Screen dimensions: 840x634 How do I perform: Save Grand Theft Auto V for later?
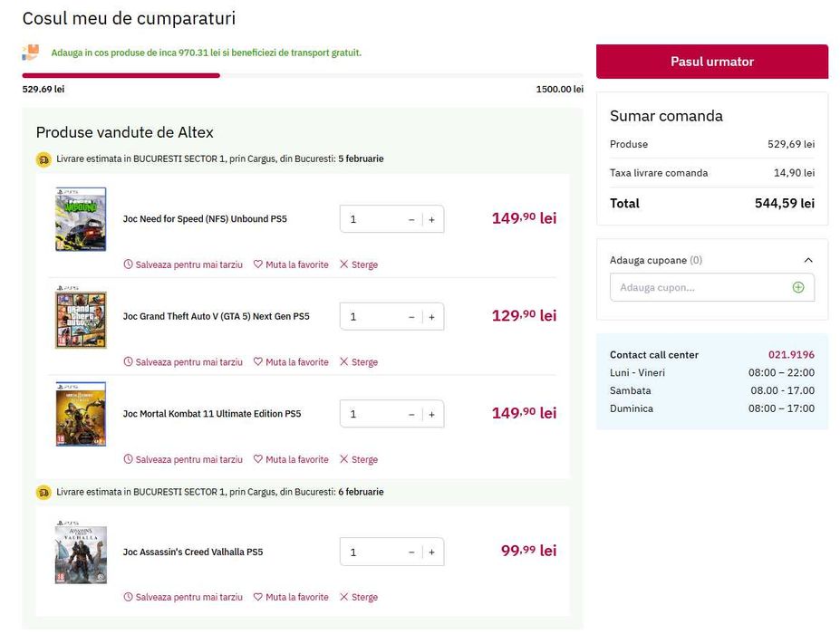point(183,362)
